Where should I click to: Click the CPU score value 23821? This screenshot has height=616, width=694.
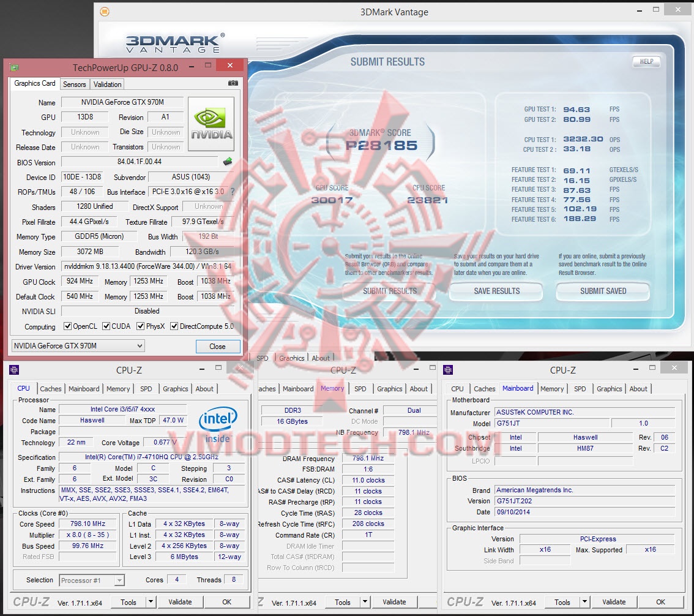pyautogui.click(x=428, y=200)
